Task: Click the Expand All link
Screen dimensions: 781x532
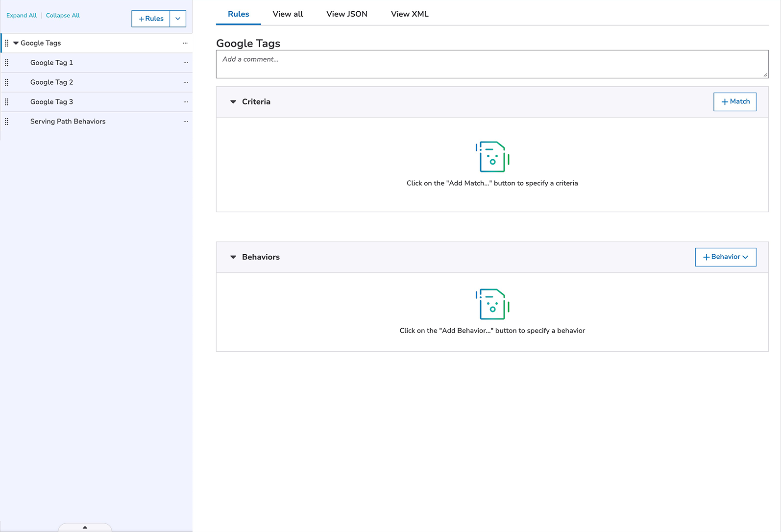Action: 22,16
